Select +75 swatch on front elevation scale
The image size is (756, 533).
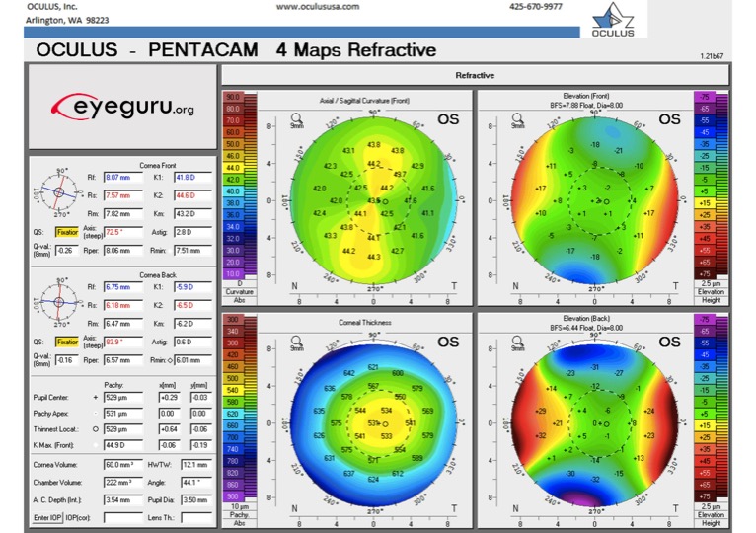point(705,274)
